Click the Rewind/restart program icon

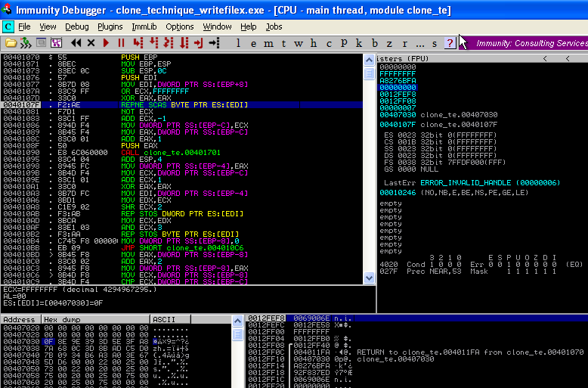pos(76,43)
